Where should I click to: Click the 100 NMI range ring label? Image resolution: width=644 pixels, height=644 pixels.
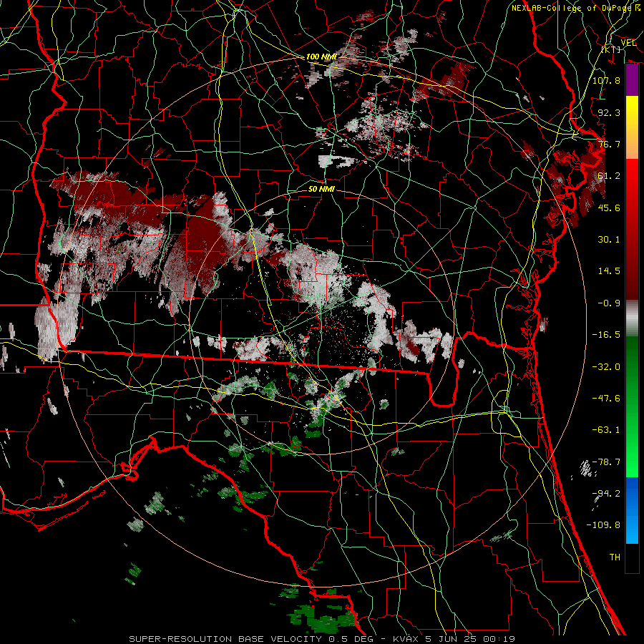(321, 57)
